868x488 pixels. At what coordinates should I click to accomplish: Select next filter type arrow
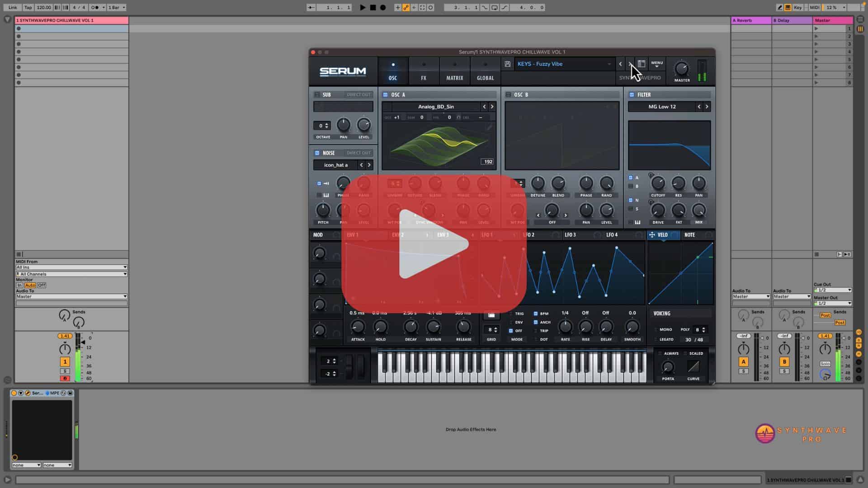click(707, 107)
